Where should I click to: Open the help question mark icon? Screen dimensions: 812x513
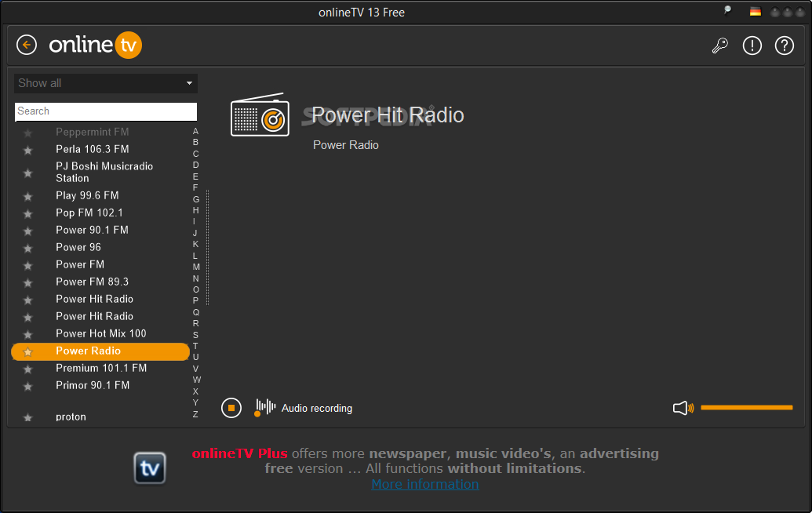[x=784, y=45]
